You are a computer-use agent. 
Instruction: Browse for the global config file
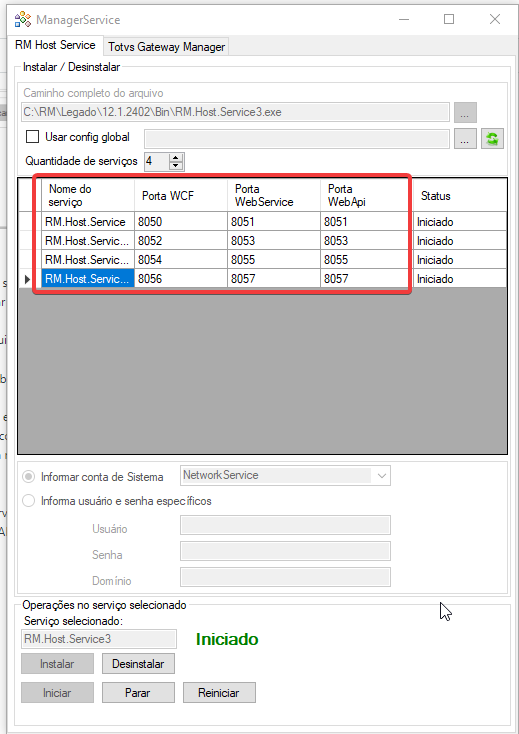click(465, 139)
